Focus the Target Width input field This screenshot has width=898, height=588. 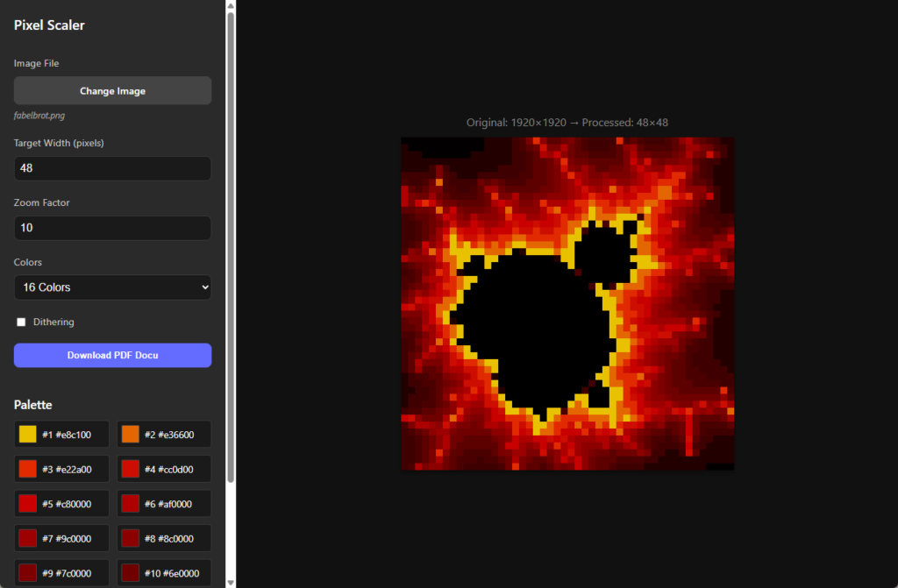click(112, 168)
